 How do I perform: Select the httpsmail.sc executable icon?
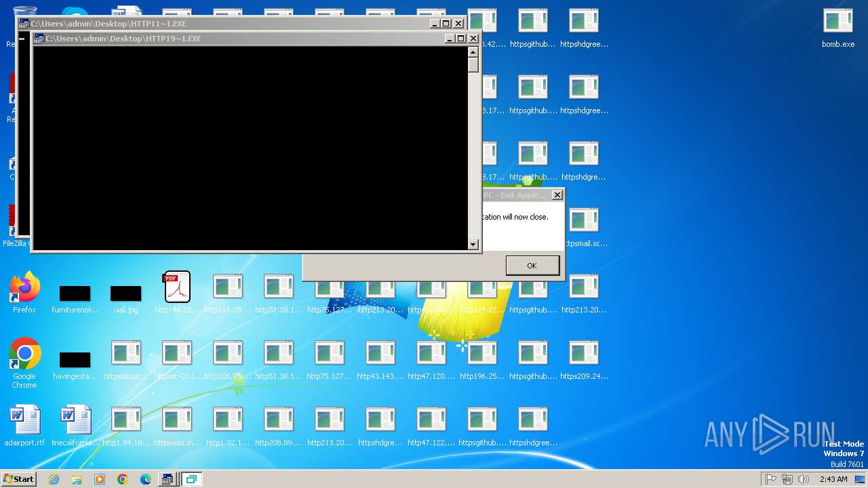pos(585,227)
